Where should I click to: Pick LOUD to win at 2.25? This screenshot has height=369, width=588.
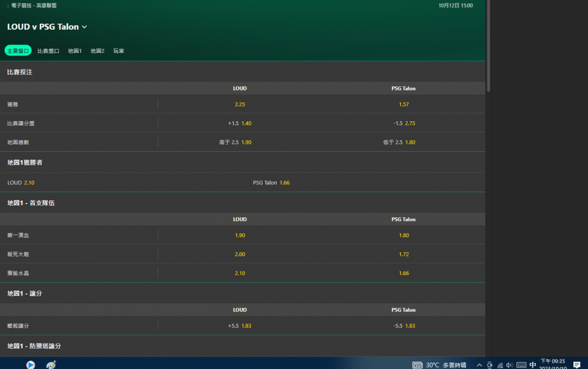point(240,104)
